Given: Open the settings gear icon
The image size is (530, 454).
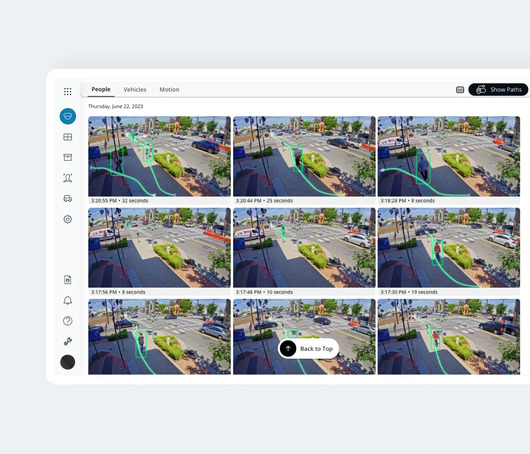Looking at the screenshot, I should pos(68,219).
